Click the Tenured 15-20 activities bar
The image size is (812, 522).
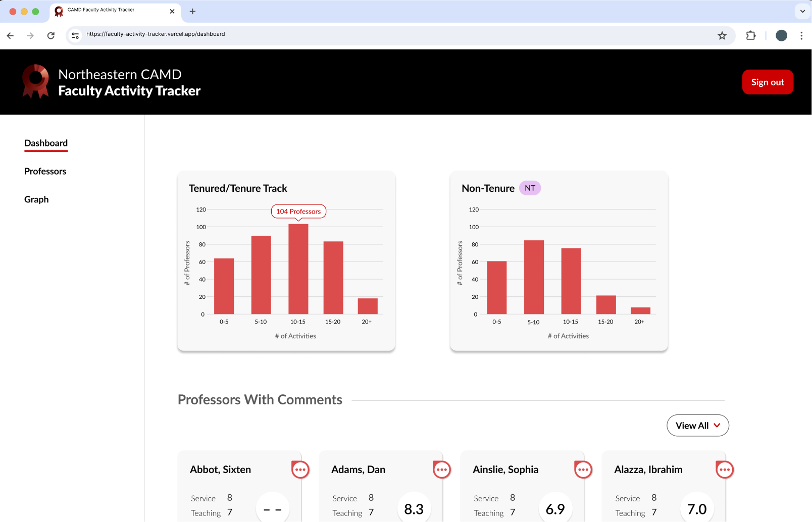click(333, 278)
